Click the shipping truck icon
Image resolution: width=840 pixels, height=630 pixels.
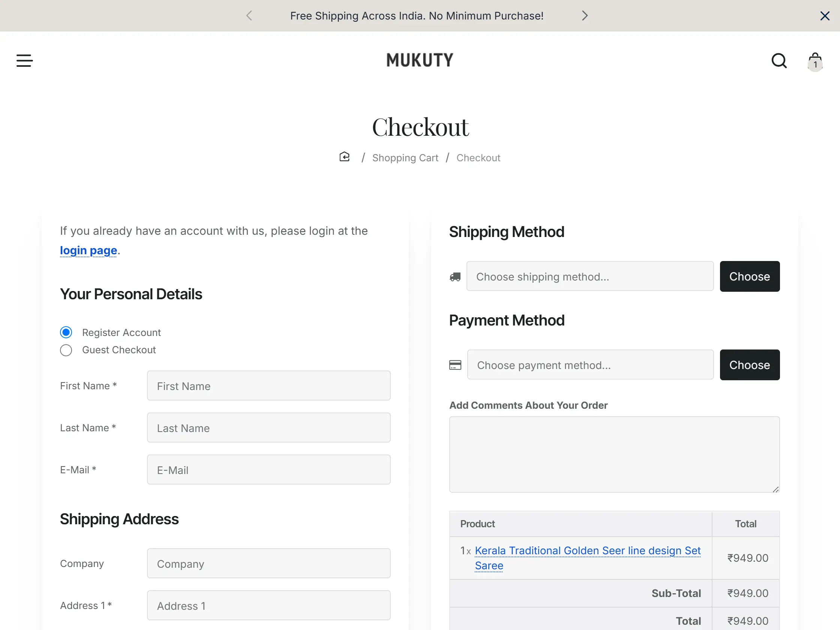pyautogui.click(x=455, y=277)
